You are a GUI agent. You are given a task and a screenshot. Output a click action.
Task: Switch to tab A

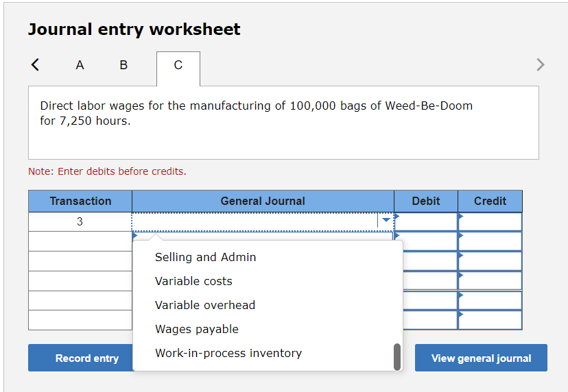pos(80,65)
